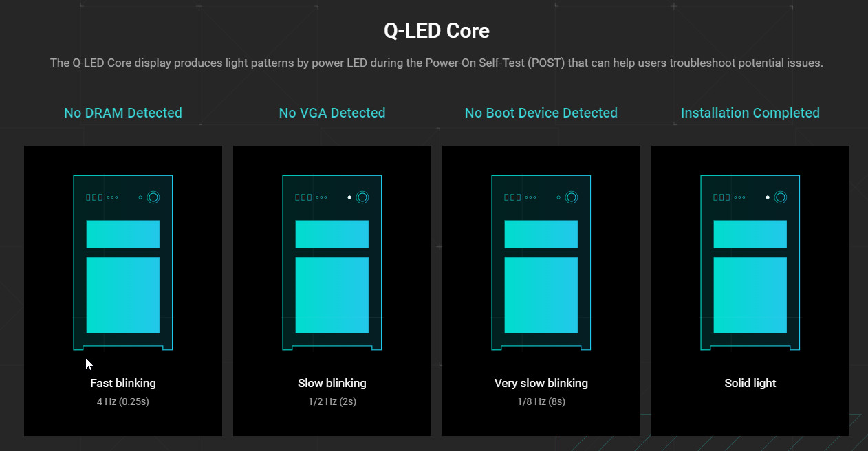Viewport: 868px width, 451px height.
Task: Click the Slow blinking label
Action: (332, 383)
